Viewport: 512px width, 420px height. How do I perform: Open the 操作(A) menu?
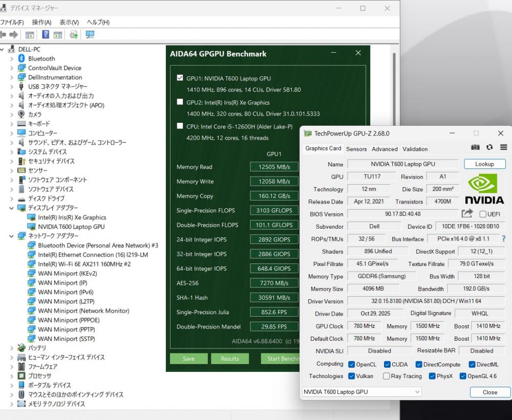(x=41, y=22)
